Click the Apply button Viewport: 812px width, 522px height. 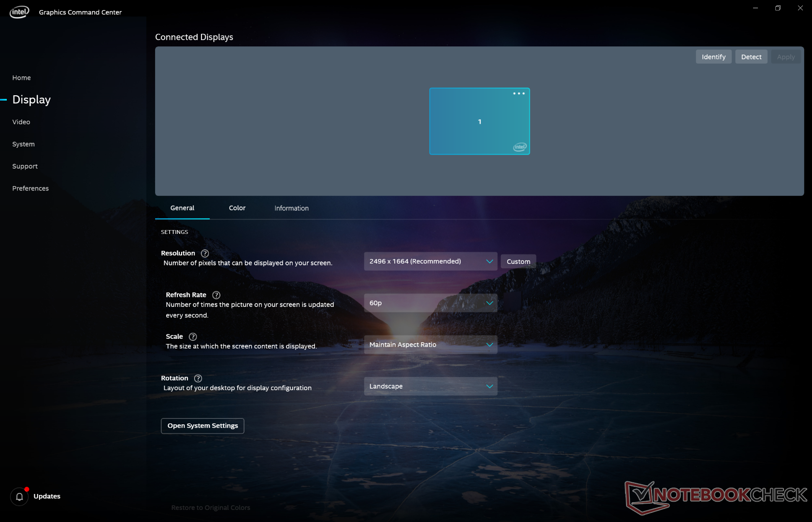point(786,57)
